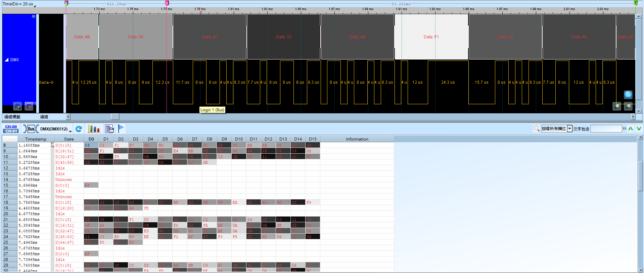Click the Bus decode icon
Image resolution: width=644 pixels, height=273 pixels.
click(x=31, y=129)
